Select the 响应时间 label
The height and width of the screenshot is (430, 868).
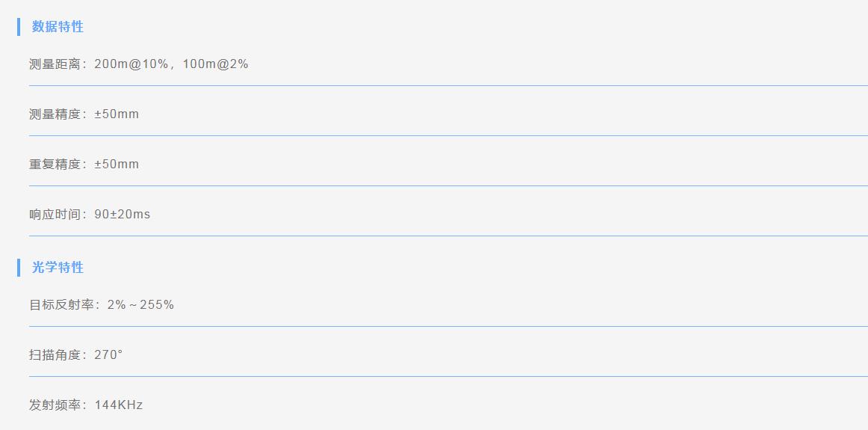click(x=55, y=214)
